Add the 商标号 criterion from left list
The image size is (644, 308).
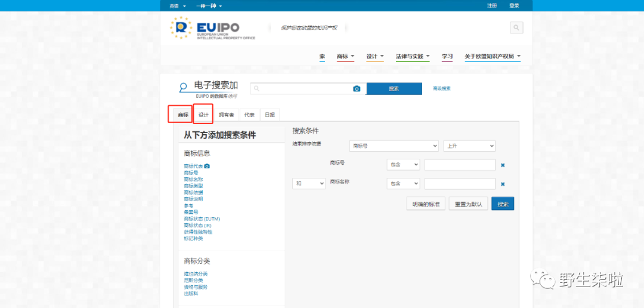[191, 173]
